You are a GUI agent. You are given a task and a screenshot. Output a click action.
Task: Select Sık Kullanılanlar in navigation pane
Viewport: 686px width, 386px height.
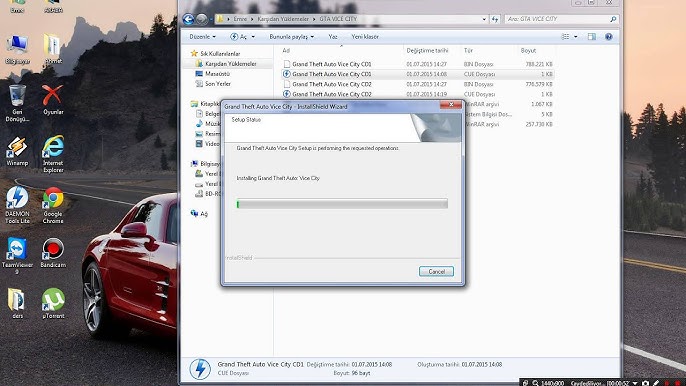[220, 53]
